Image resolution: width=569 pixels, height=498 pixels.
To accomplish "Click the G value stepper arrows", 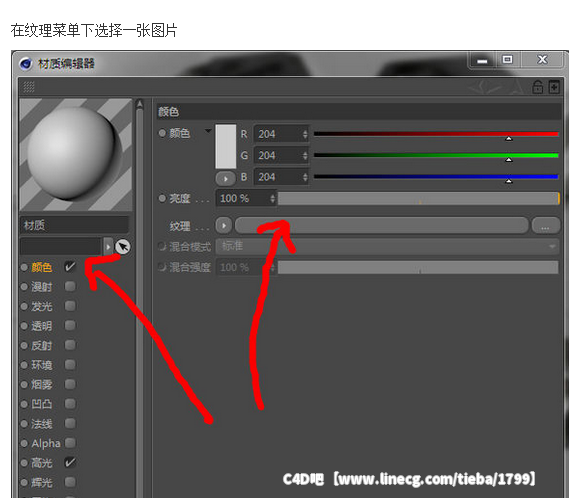I will pyautogui.click(x=305, y=156).
